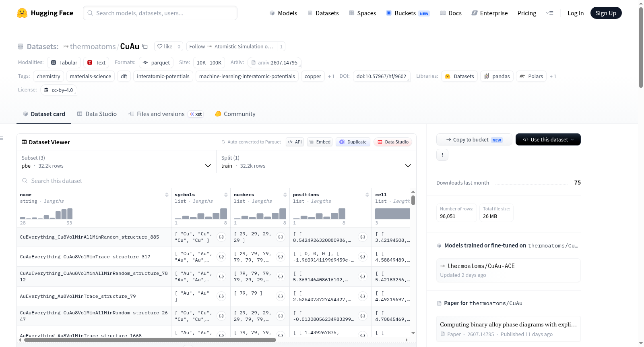Open the Community tab
Screen dimensions: 644x347
[235, 114]
